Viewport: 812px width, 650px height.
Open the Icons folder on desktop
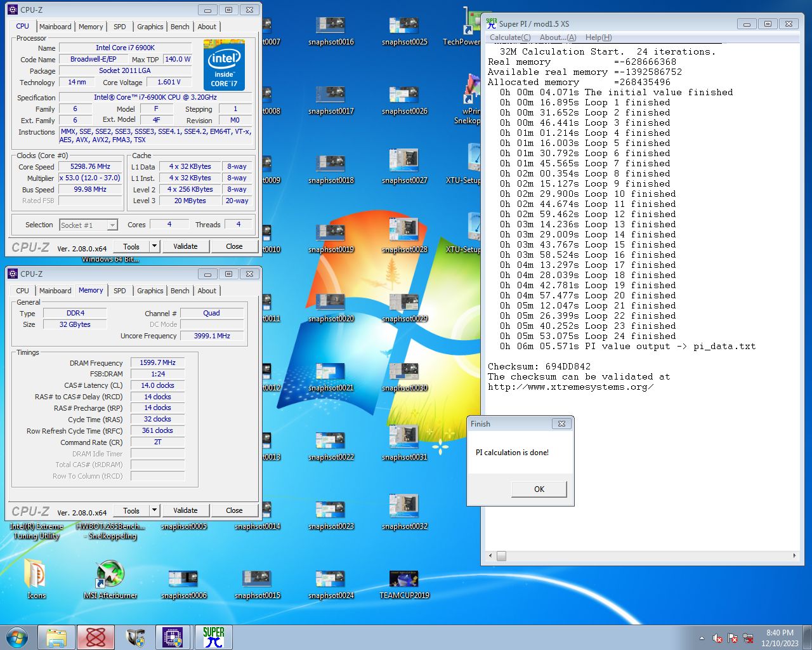click(x=36, y=580)
